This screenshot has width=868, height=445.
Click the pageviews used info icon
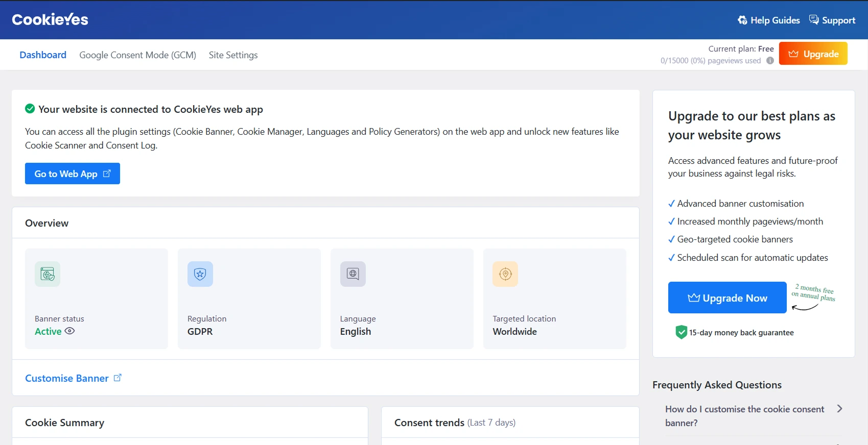(770, 61)
